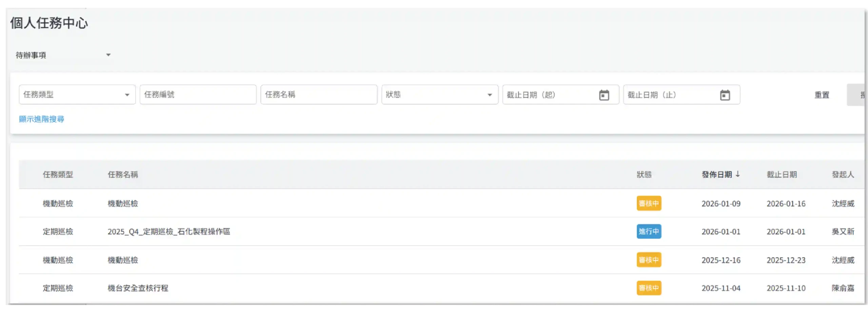Open calendar picker for 截止日期（起）
The height and width of the screenshot is (313, 868).
604,95
